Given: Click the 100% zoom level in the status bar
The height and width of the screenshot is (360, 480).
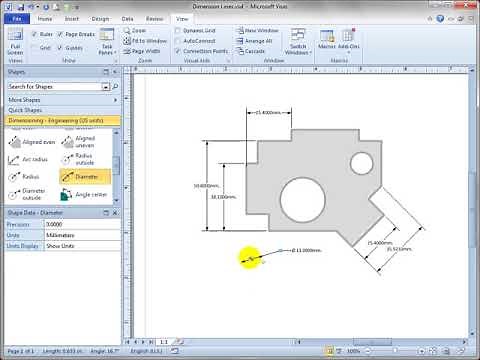Looking at the screenshot, I should point(353,351).
